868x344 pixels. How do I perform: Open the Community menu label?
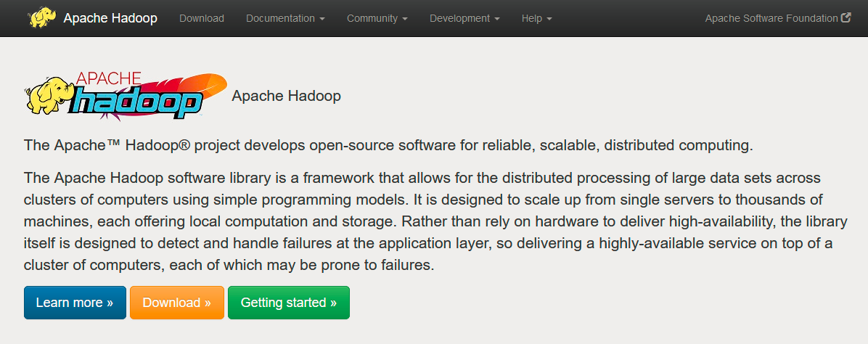[x=372, y=18]
